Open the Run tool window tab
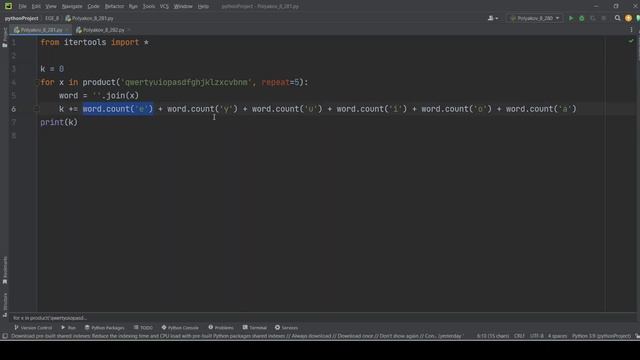 pos(68,328)
